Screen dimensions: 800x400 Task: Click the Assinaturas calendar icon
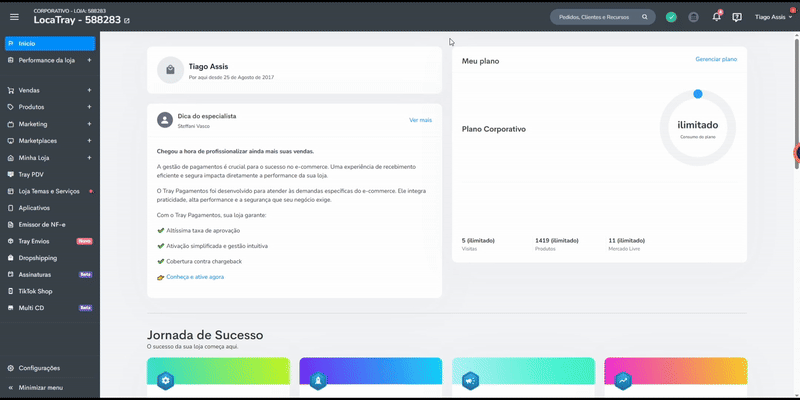[x=11, y=274]
